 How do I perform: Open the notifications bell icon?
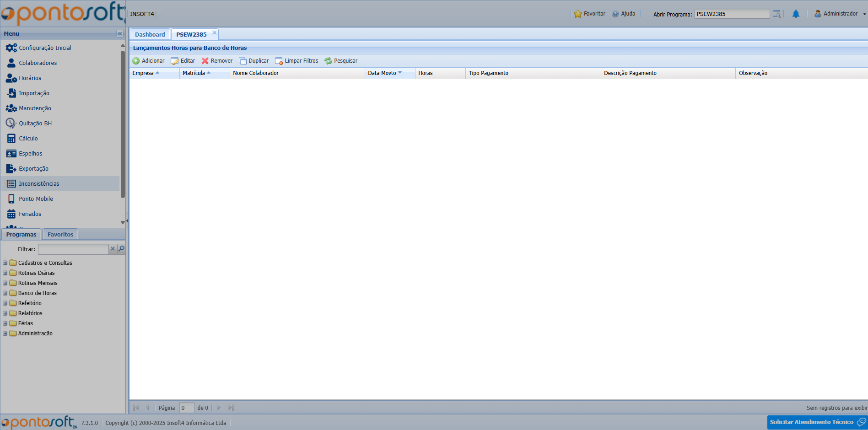click(x=796, y=14)
